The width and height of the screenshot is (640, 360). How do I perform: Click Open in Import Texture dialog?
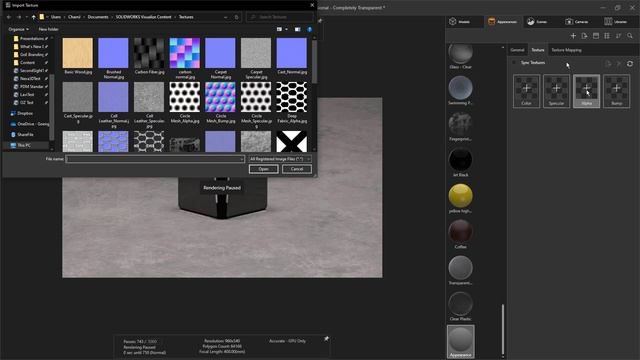click(x=263, y=169)
